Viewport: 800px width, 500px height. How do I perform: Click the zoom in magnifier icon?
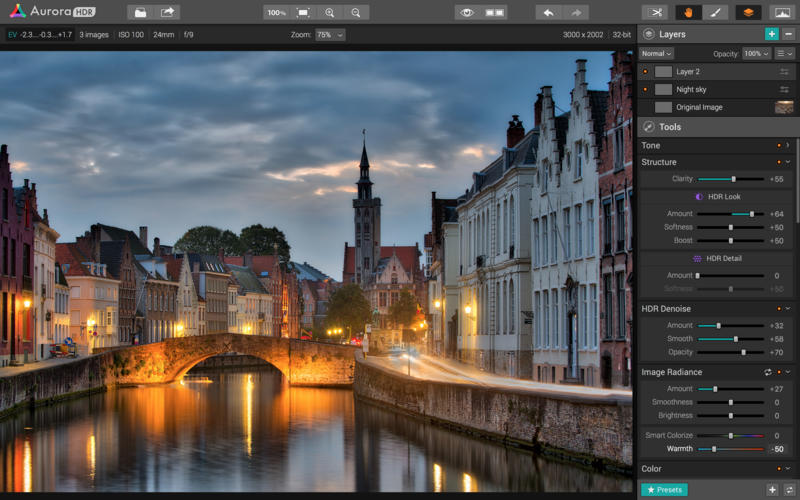click(329, 12)
